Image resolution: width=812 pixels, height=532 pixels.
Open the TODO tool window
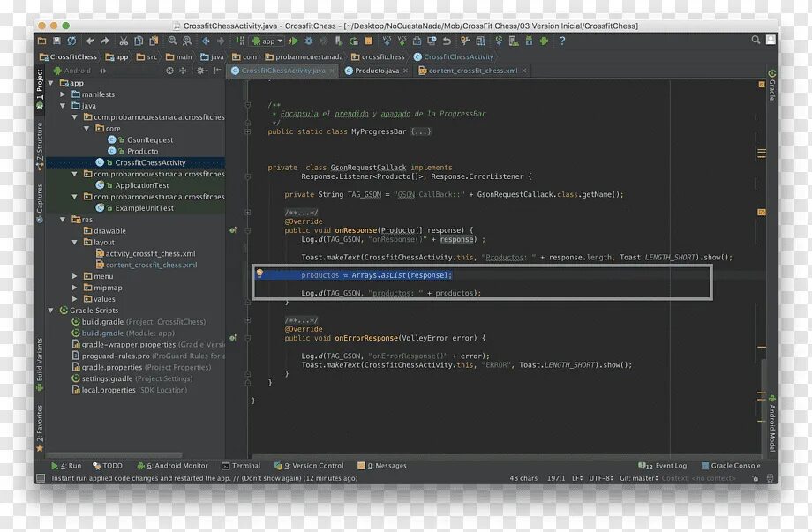pyautogui.click(x=108, y=466)
